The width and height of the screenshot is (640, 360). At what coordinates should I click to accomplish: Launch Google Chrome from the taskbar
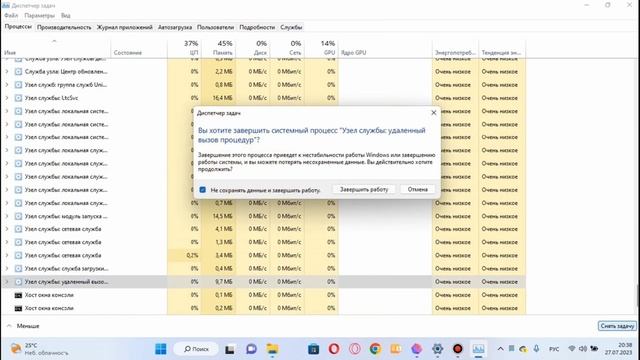[375, 349]
